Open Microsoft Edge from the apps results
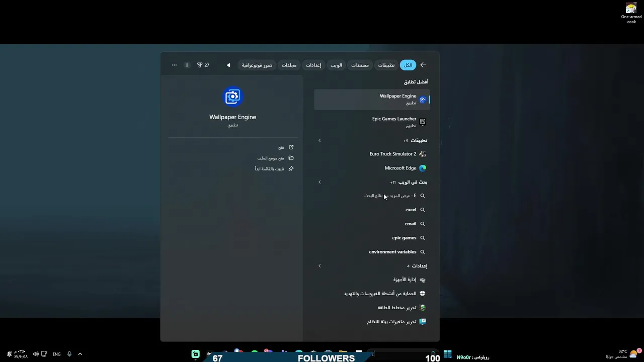This screenshot has height=362, width=644. tap(372, 168)
